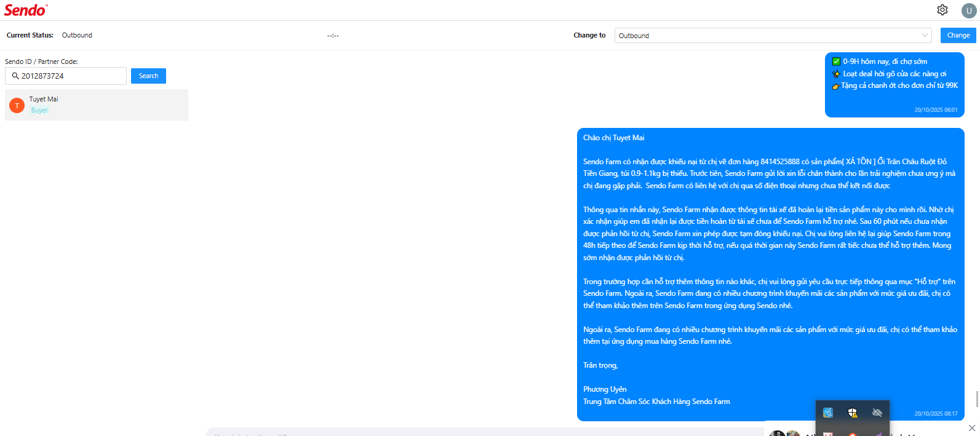Click the Phương Uyên signature text

(x=605, y=389)
